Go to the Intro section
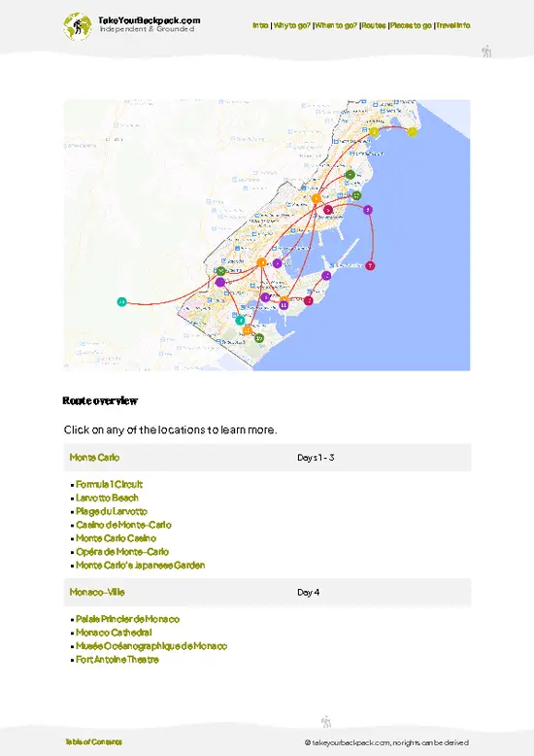Image resolution: width=534 pixels, height=756 pixels. tap(260, 25)
